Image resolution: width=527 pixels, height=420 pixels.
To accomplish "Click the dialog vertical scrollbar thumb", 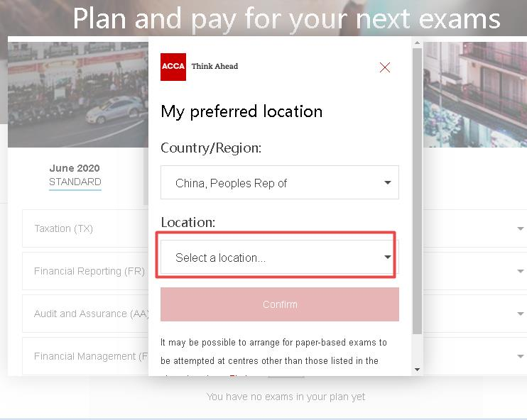I will 417,191.
